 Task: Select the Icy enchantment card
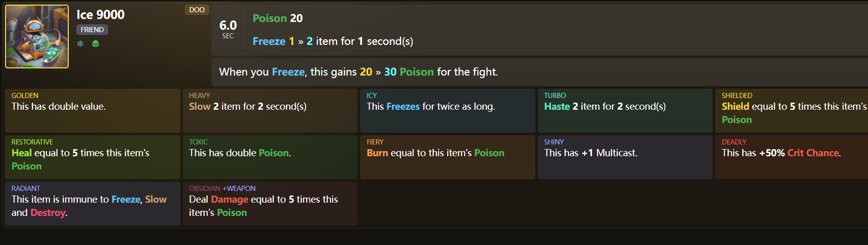tap(447, 111)
